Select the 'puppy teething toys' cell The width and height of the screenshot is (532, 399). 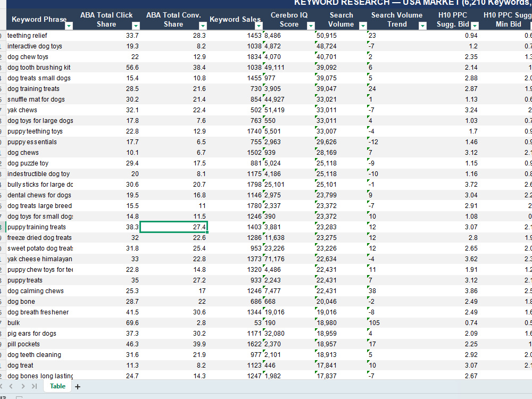point(39,131)
